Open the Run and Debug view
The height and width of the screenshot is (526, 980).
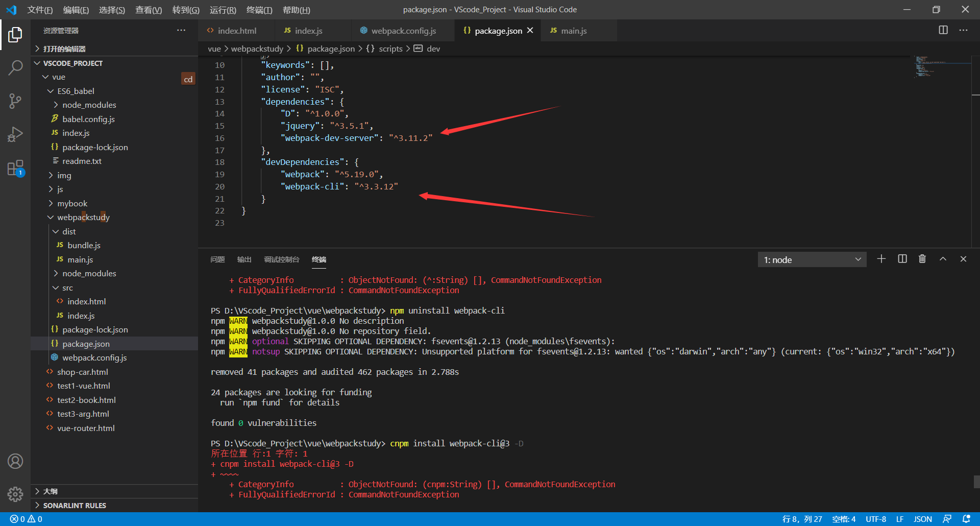tap(15, 134)
